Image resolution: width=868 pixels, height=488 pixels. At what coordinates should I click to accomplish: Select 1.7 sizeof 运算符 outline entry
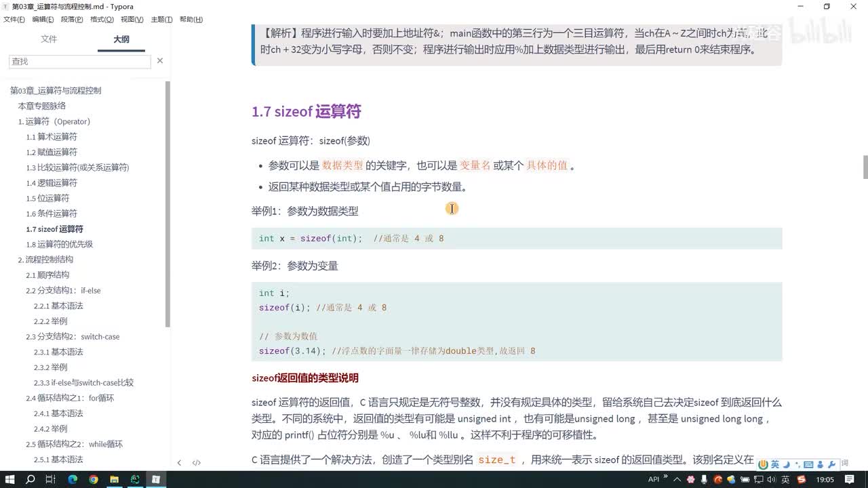[x=55, y=229]
